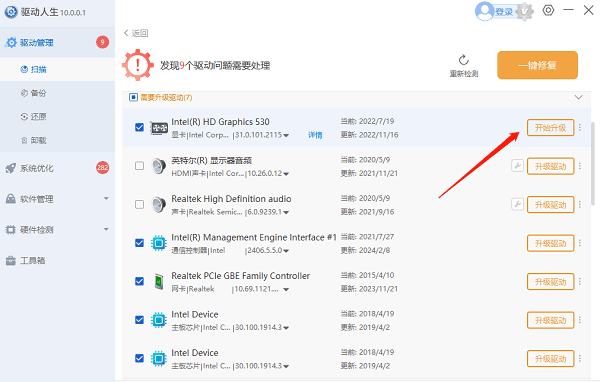Expand the 硬件检测 menu arrow

coord(106,229)
